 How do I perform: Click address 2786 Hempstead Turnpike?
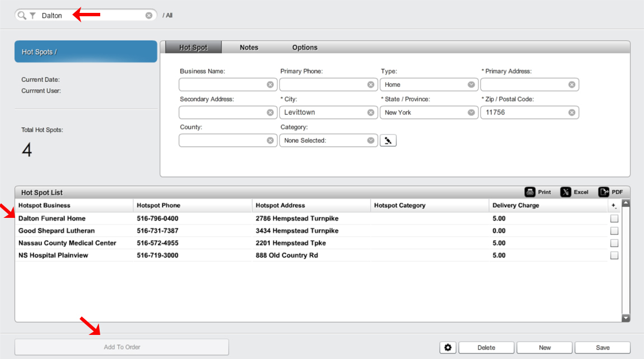[297, 218]
